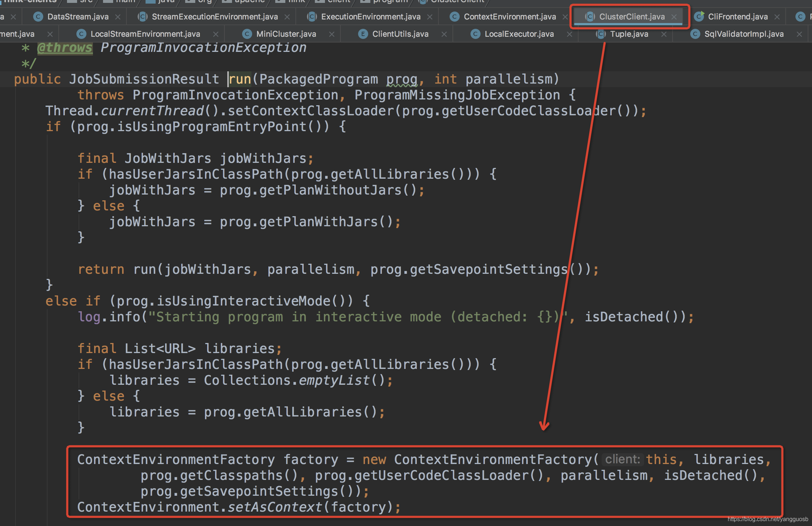Click the '@throws' Javadoc tag
The image size is (812, 526).
coord(65,48)
